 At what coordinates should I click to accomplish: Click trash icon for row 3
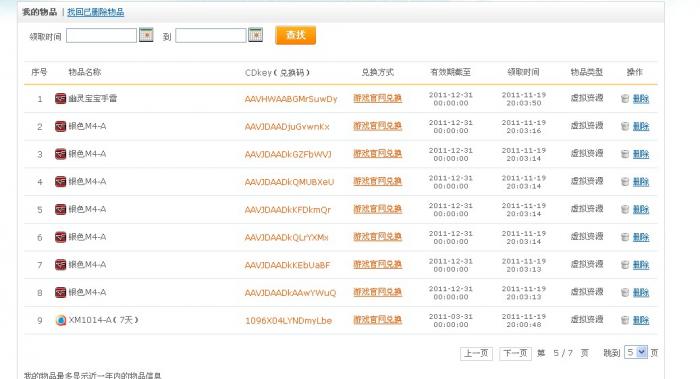point(625,154)
